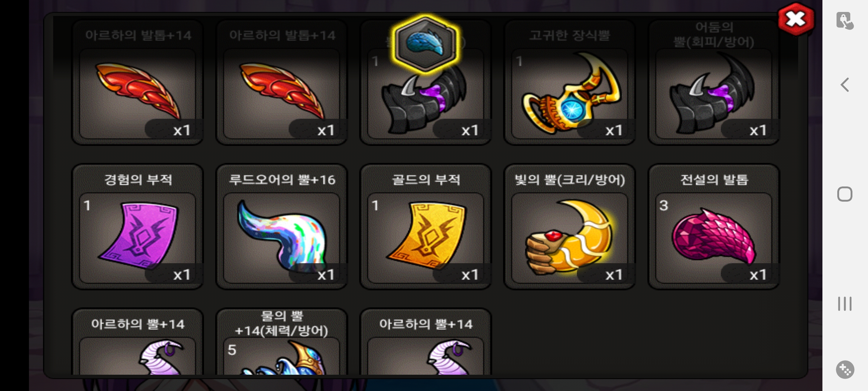Screen dimensions: 868x391
Task: Select the second 아르하의 발톱+14 red claw
Action: (x=282, y=83)
